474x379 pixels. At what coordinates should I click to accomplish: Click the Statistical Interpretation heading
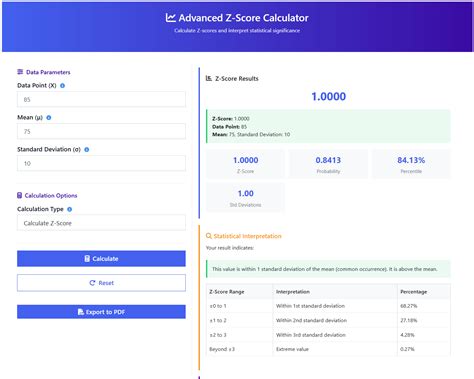point(247,236)
